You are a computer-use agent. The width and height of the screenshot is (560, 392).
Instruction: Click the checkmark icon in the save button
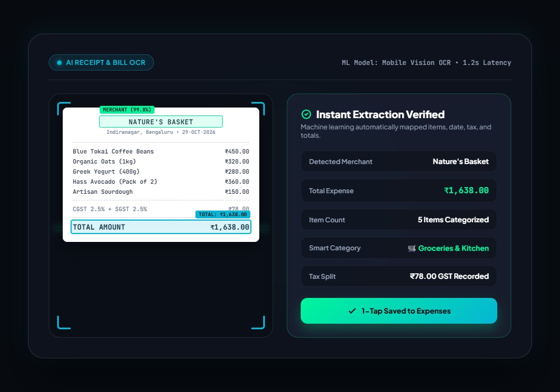point(352,311)
